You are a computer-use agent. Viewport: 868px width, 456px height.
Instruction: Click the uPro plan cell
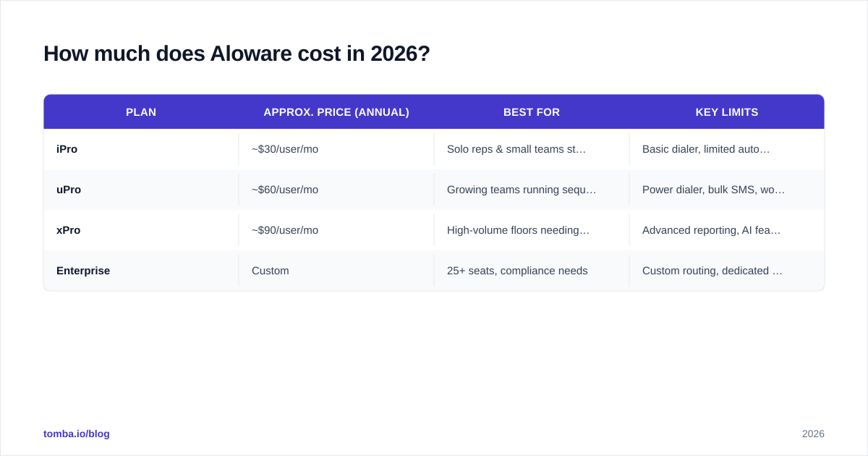click(x=141, y=190)
